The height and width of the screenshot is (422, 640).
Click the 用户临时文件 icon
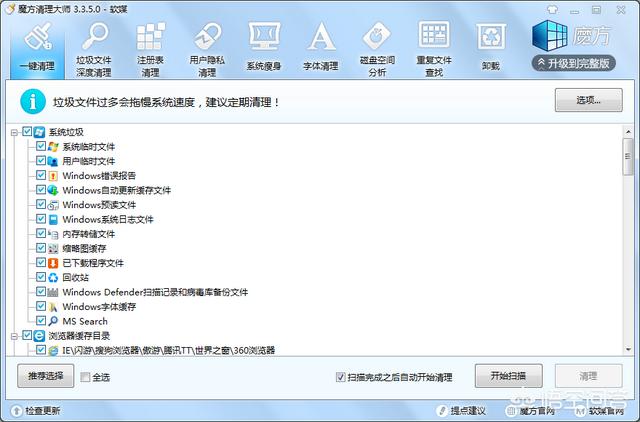(x=53, y=161)
